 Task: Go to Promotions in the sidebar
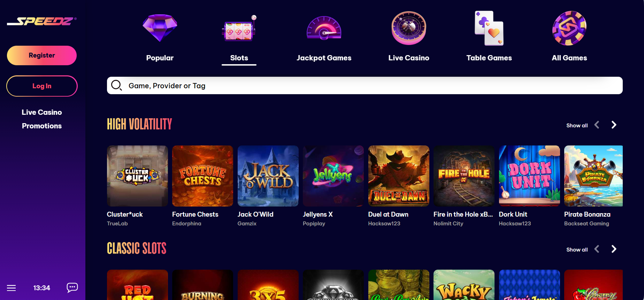(42, 126)
